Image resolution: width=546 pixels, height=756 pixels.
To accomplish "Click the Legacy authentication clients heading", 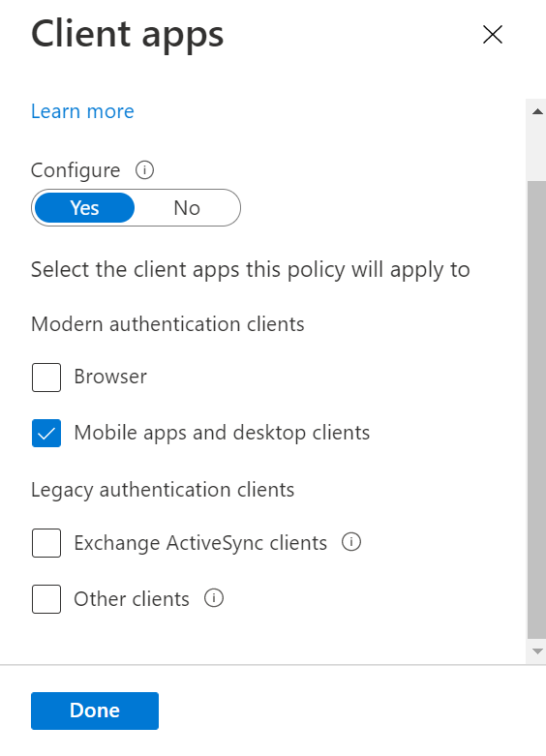I will point(163,490).
